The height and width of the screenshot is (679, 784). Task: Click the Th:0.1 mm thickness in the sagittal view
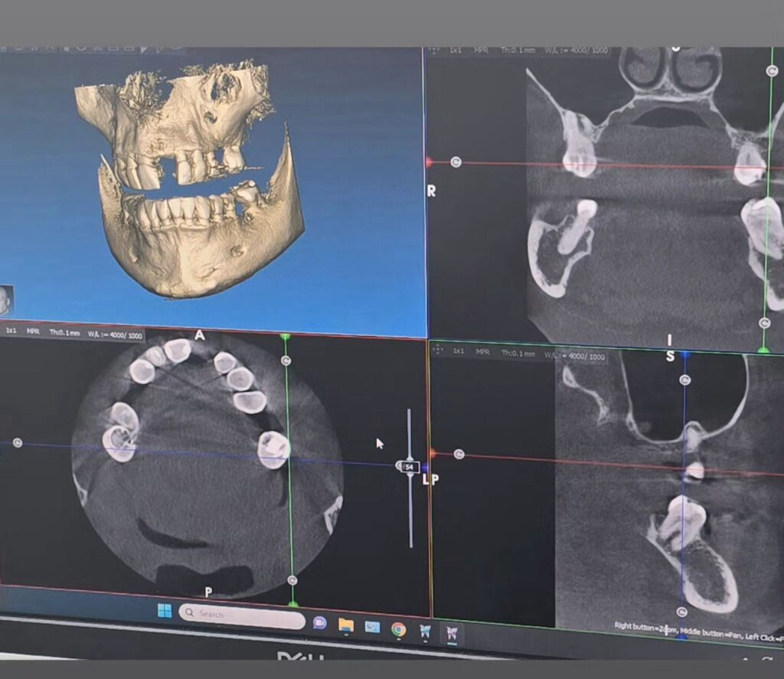pos(518,353)
